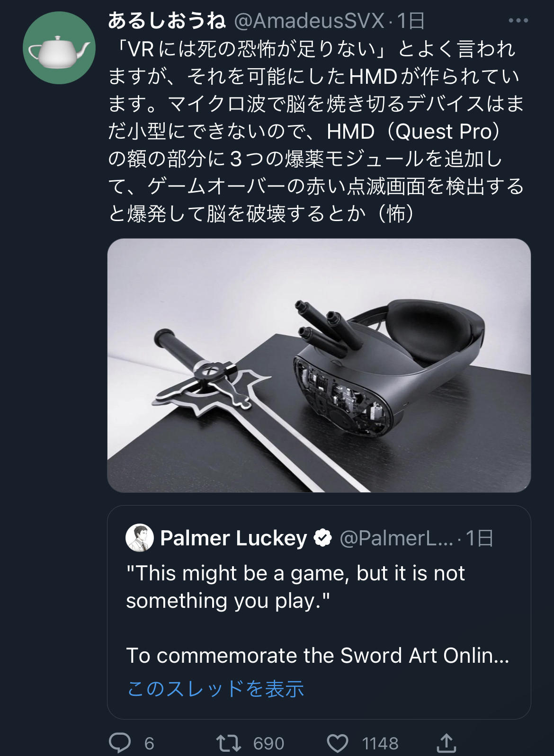Open the quoted tweet's English text
Image resolution: width=554 pixels, height=756 pixels.
click(318, 614)
